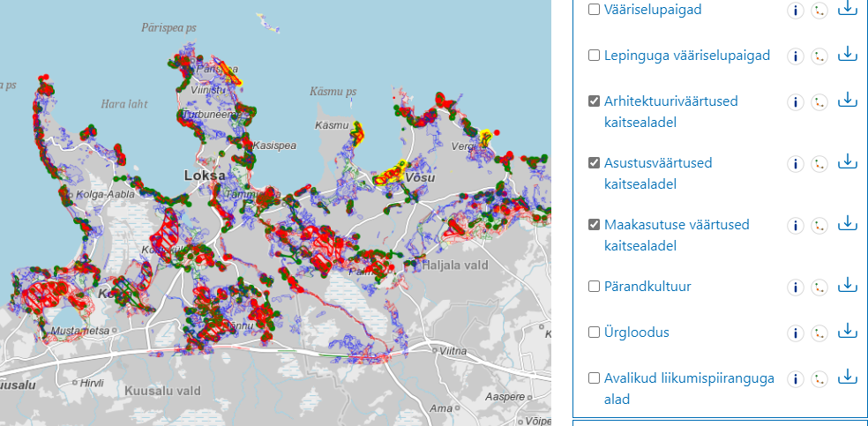Click the Mustametsa map label
The image size is (868, 426).
pos(79,331)
